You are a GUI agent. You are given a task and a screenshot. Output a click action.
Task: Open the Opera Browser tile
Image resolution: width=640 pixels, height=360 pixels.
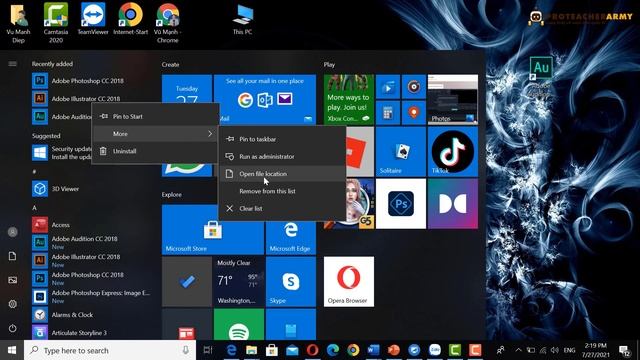(349, 282)
